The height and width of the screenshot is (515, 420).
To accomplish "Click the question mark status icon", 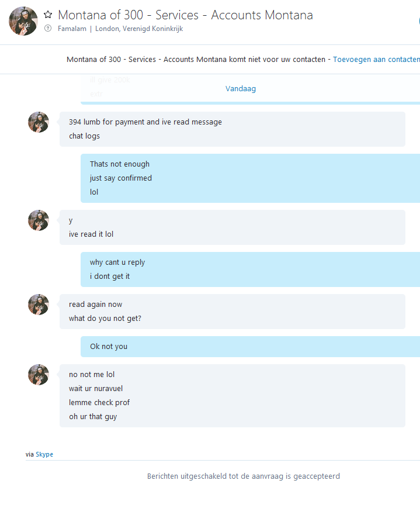I will (x=48, y=28).
